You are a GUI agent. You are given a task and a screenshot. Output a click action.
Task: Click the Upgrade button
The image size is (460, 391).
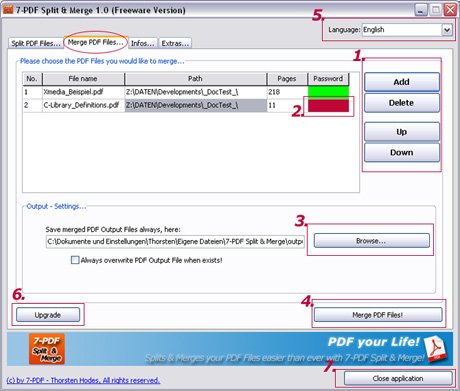48,315
